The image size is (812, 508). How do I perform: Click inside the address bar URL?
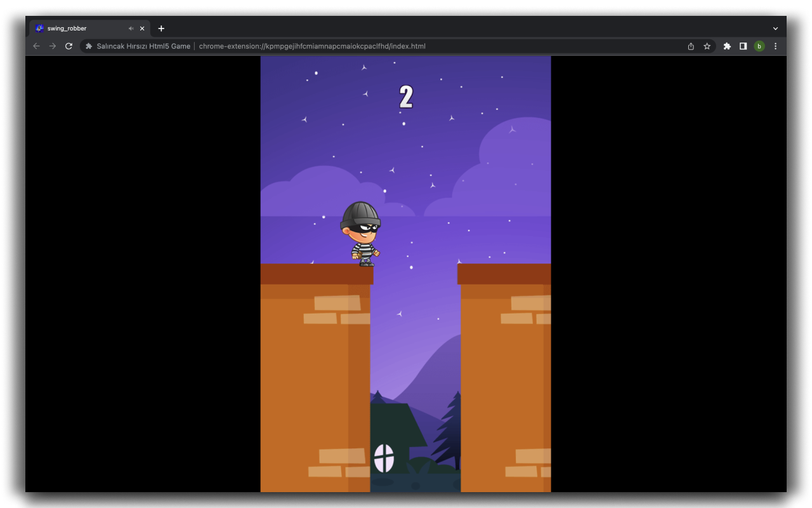pos(311,46)
